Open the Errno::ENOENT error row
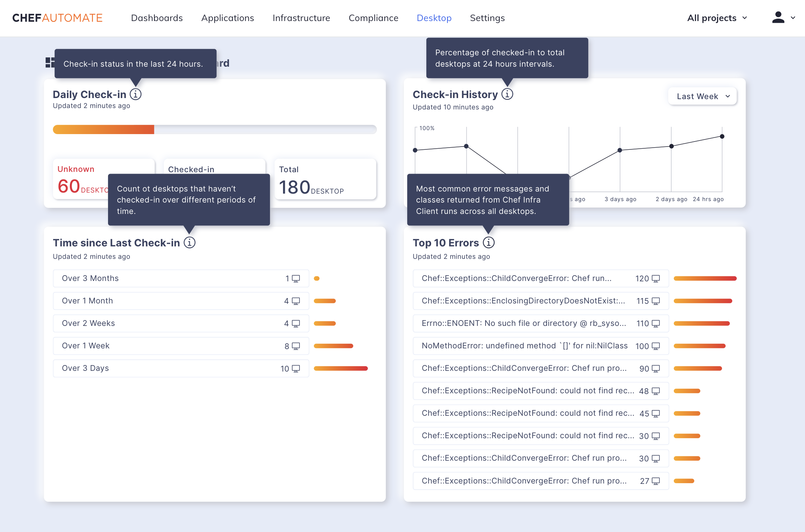Viewport: 805px width, 532px height. (x=540, y=323)
